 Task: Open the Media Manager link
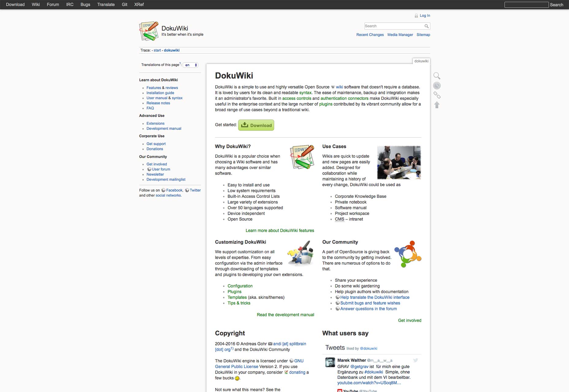(400, 35)
